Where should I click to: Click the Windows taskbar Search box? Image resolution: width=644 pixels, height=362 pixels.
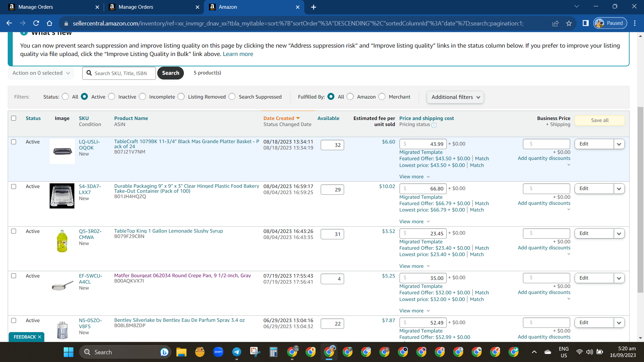[125, 352]
